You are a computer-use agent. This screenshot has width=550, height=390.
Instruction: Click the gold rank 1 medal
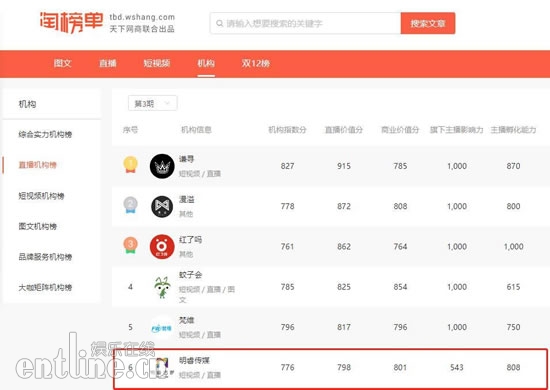130,165
